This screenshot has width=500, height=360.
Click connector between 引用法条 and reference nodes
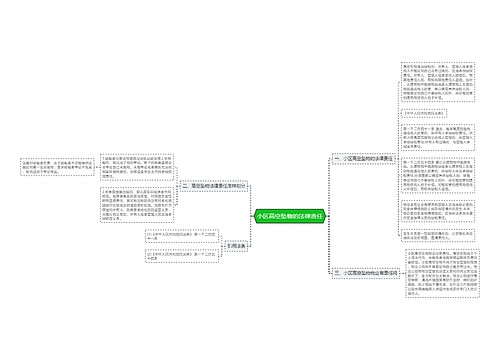pos(222,246)
